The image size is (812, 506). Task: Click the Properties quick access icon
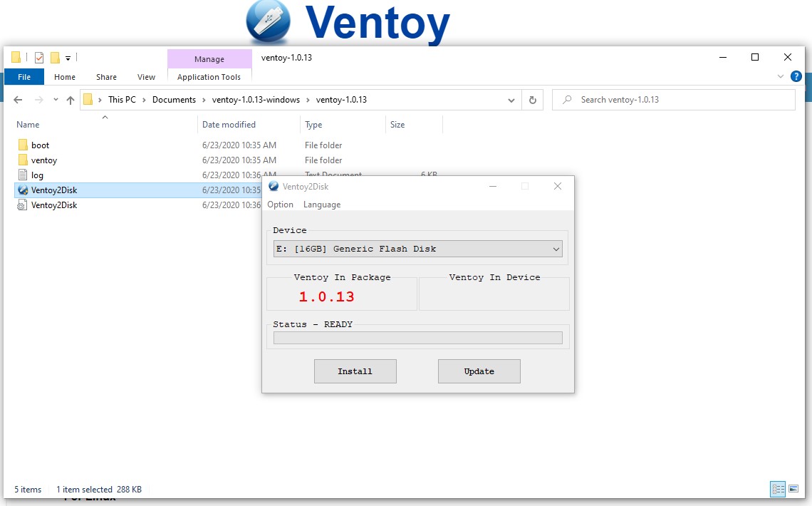[x=39, y=58]
